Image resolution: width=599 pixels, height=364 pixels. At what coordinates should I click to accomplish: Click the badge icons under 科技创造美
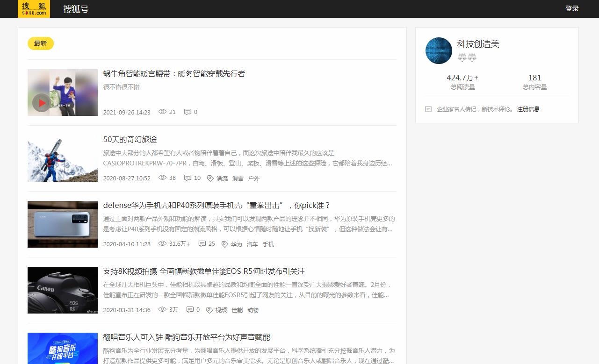pyautogui.click(x=467, y=57)
